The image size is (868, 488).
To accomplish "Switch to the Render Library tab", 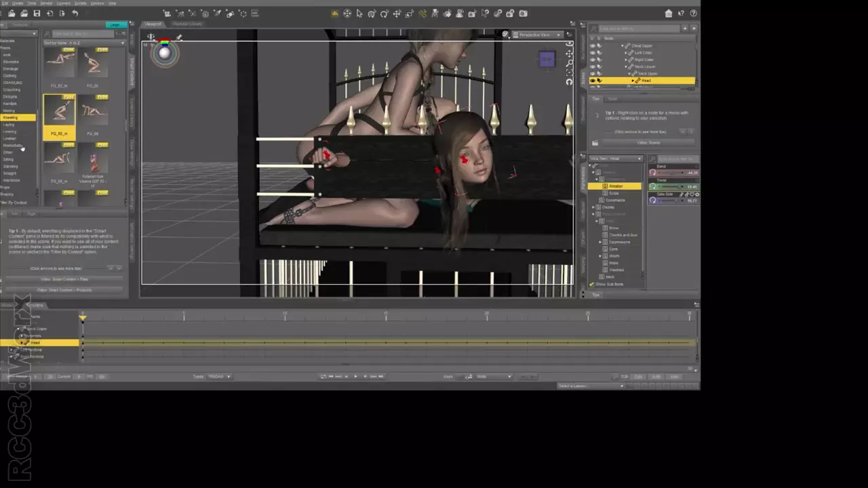I will (x=186, y=24).
